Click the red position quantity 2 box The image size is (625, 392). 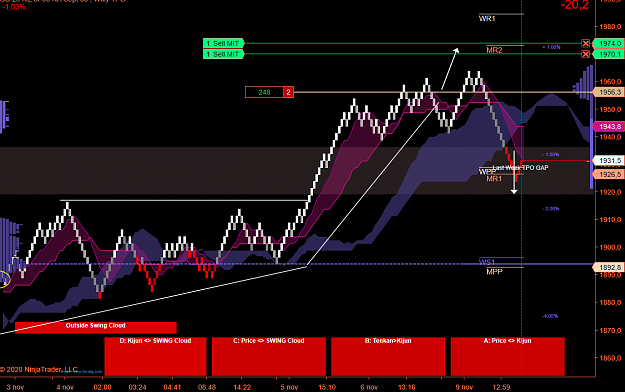289,92
